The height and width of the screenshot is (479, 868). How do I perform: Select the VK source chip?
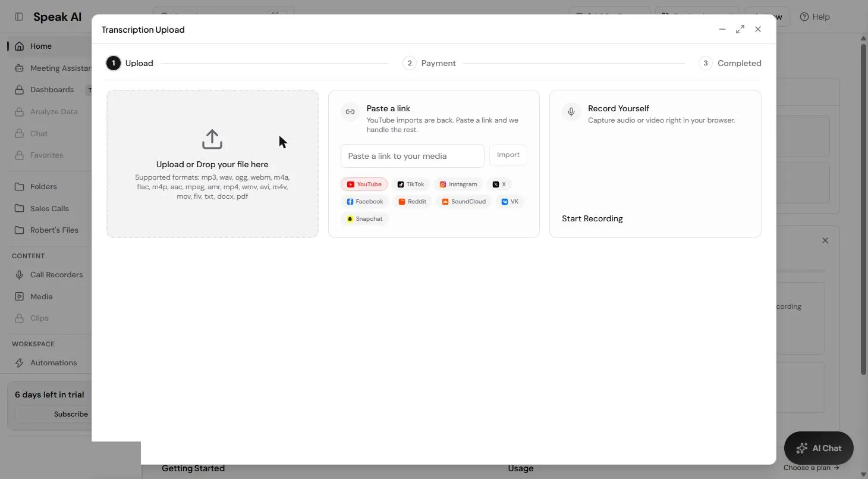point(510,202)
